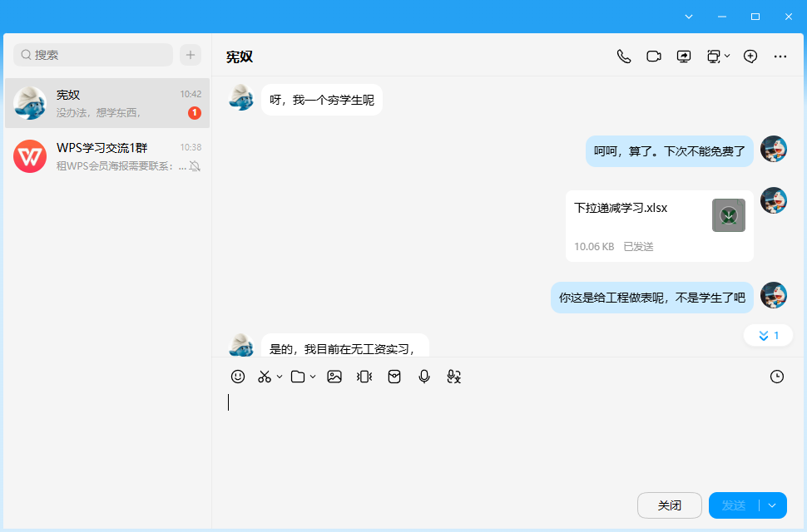Open WPS学习交流1群 conversation
The height and width of the screenshot is (532, 807).
point(107,156)
